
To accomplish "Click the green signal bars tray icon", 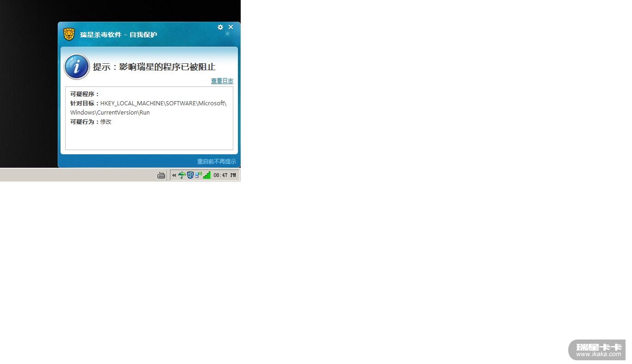I will pos(207,175).
